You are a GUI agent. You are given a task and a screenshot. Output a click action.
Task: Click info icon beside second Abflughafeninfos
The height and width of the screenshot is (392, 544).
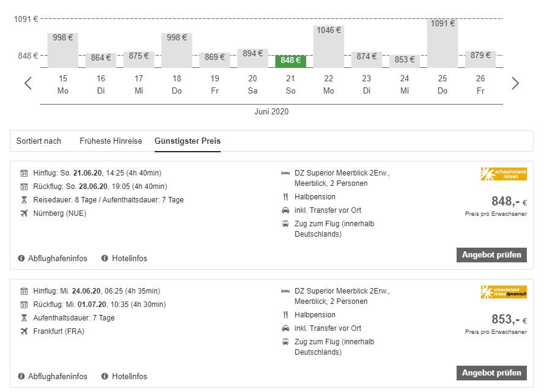[21, 376]
